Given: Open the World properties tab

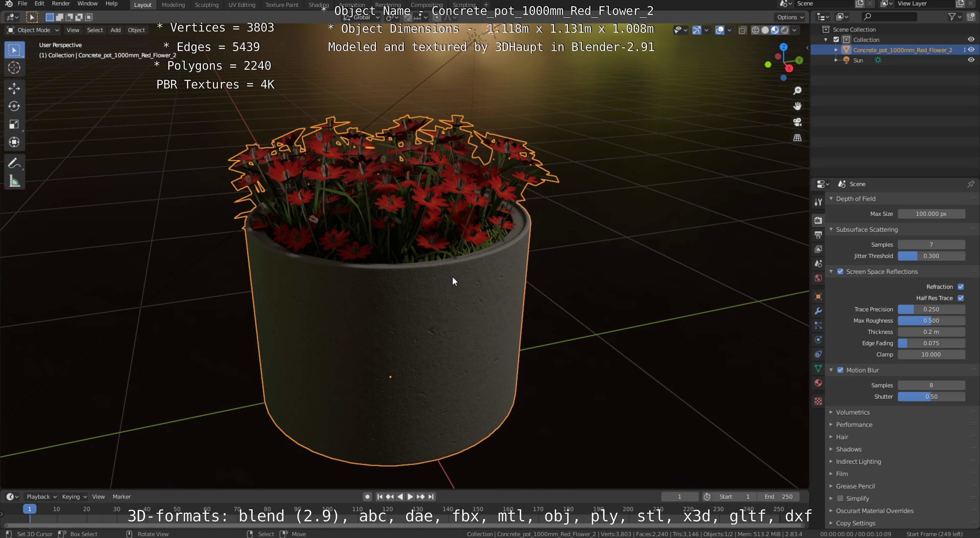Looking at the screenshot, I should point(818,278).
